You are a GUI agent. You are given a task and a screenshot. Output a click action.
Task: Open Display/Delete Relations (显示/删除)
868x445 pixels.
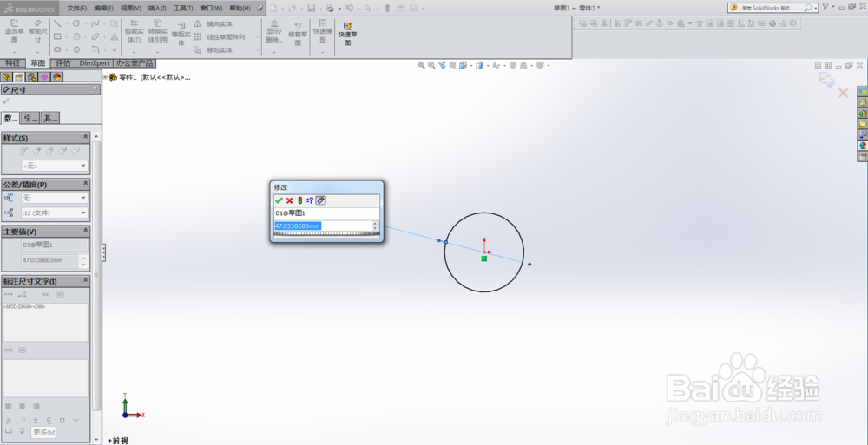coord(274,31)
